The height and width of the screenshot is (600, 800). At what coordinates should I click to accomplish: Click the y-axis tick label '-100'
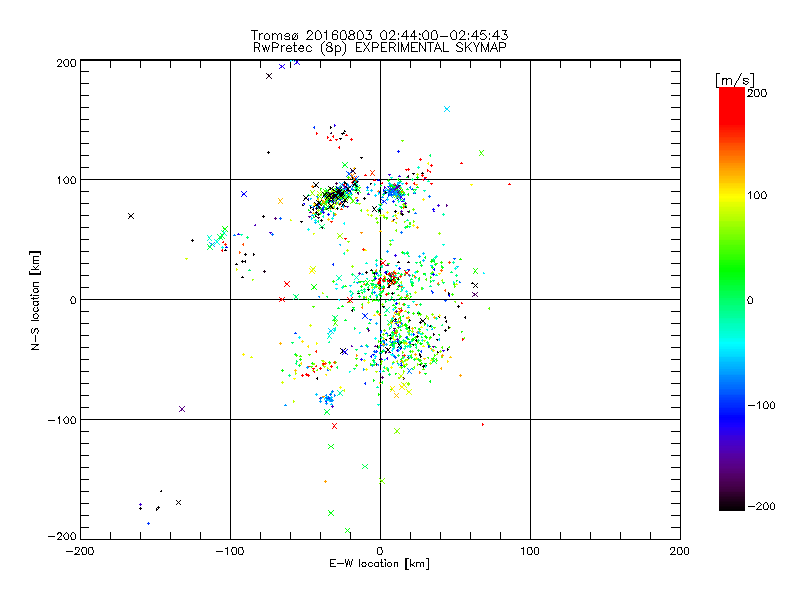(62, 420)
